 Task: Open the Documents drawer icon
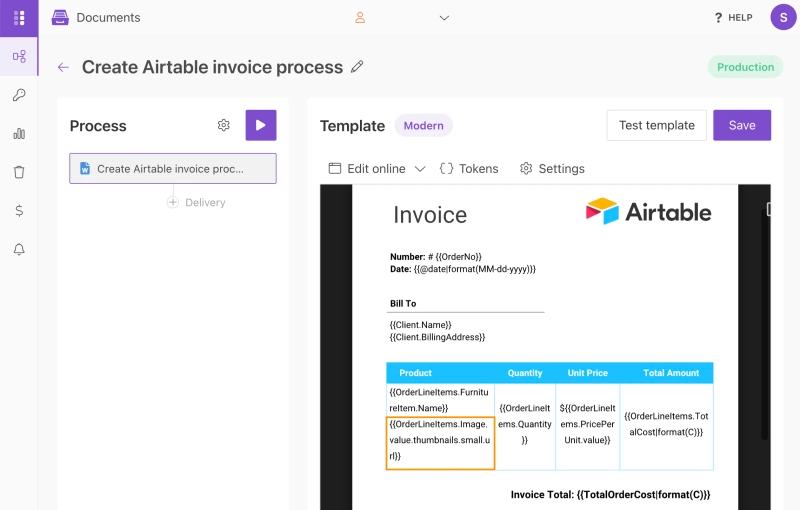click(x=60, y=17)
